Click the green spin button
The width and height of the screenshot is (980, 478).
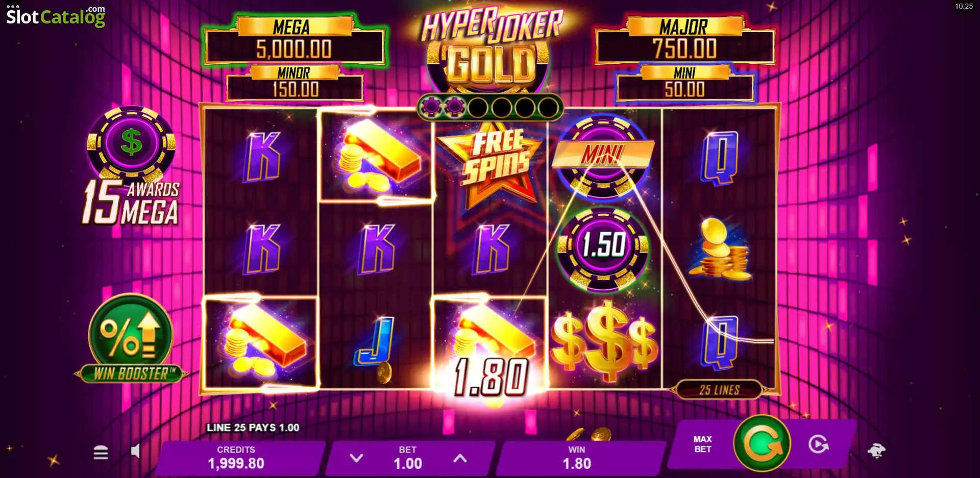pyautogui.click(x=762, y=443)
